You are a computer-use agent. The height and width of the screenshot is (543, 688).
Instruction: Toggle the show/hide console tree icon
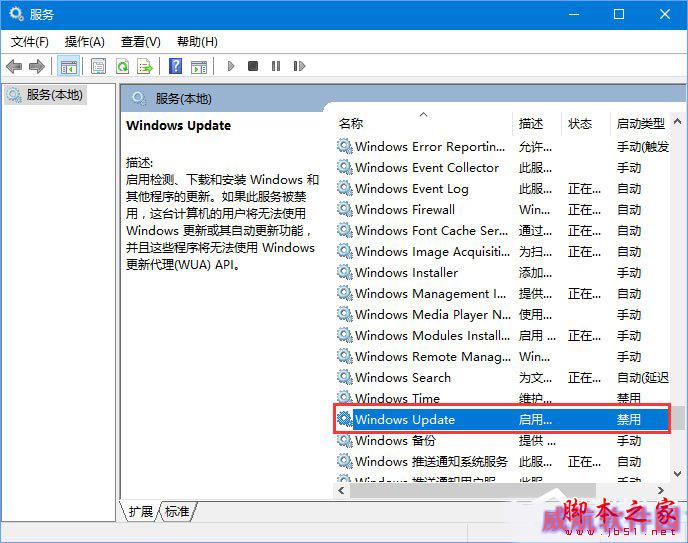coord(68,67)
